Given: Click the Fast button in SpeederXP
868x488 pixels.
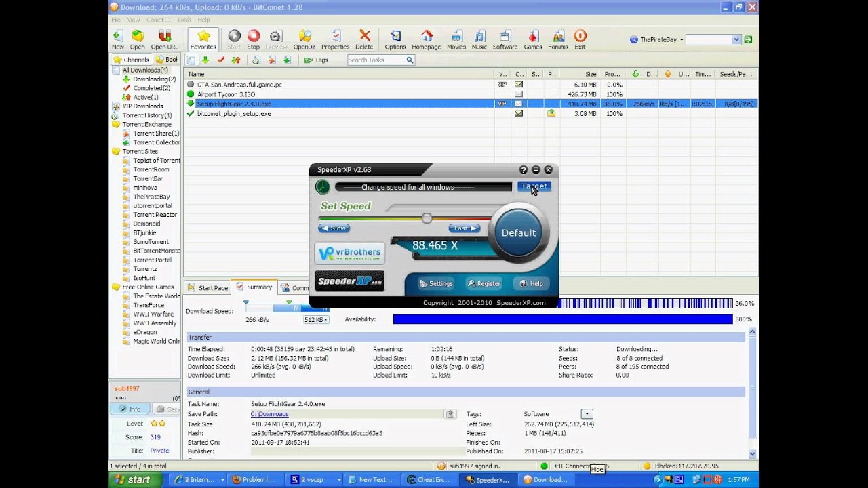Looking at the screenshot, I should 465,228.
